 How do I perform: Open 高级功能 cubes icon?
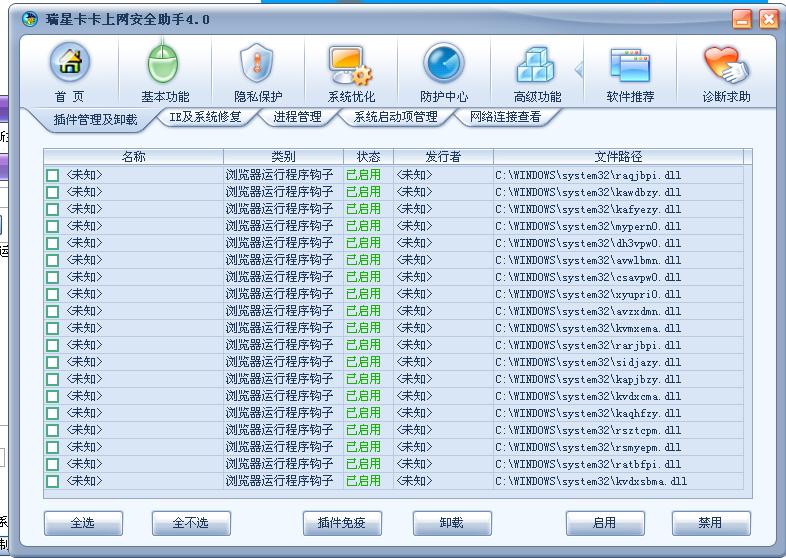(535, 64)
